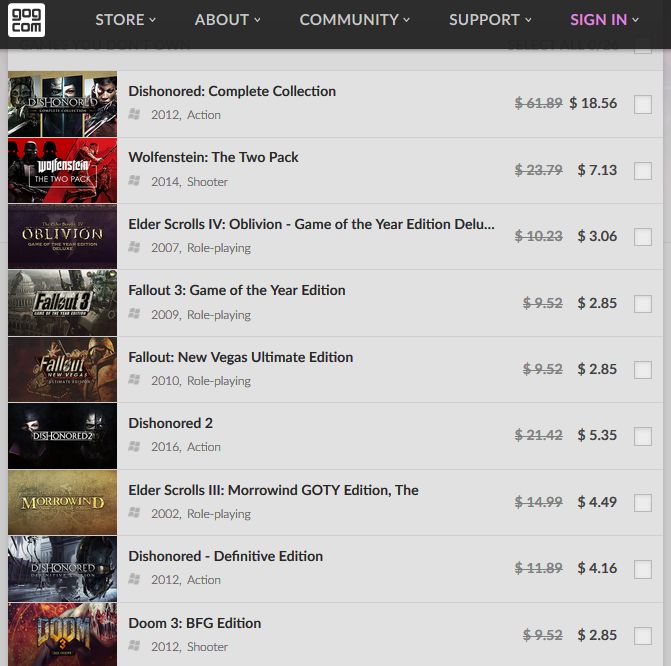Click the $ 5.35 sale price

pos(597,435)
